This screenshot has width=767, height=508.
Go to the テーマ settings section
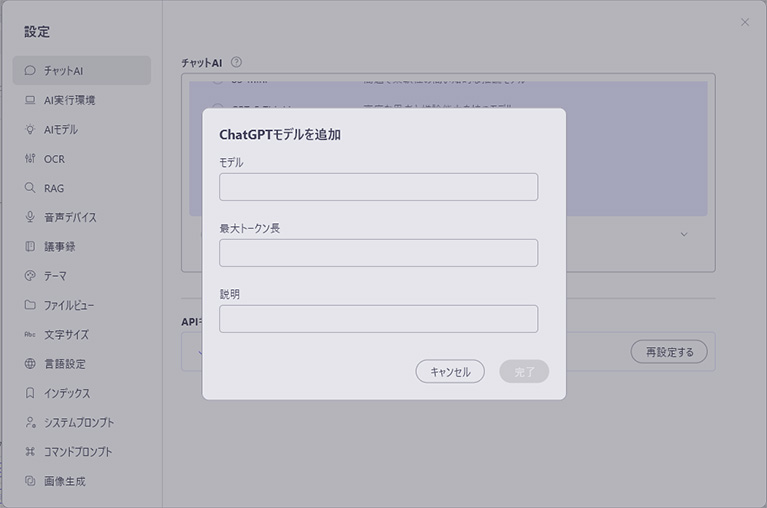coord(82,276)
